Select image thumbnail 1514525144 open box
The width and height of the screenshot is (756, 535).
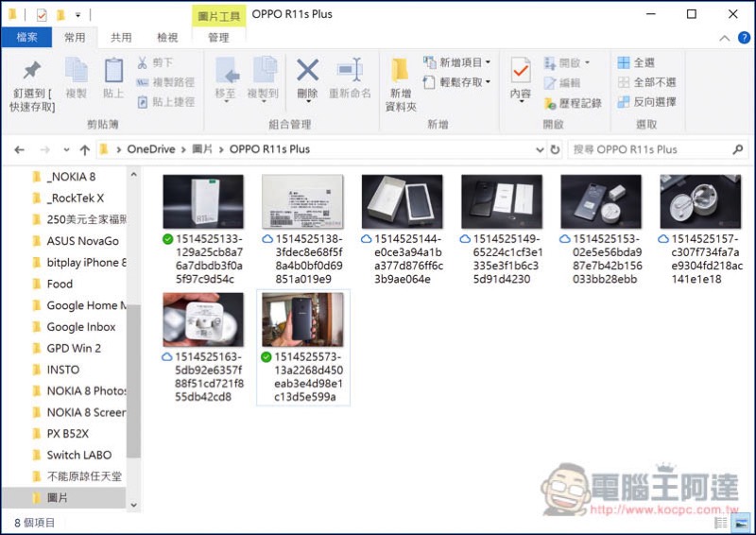tap(403, 201)
